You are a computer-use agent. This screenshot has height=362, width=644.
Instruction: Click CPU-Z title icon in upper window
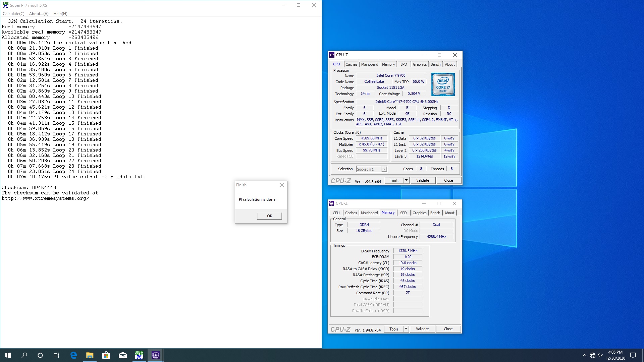[x=332, y=55]
